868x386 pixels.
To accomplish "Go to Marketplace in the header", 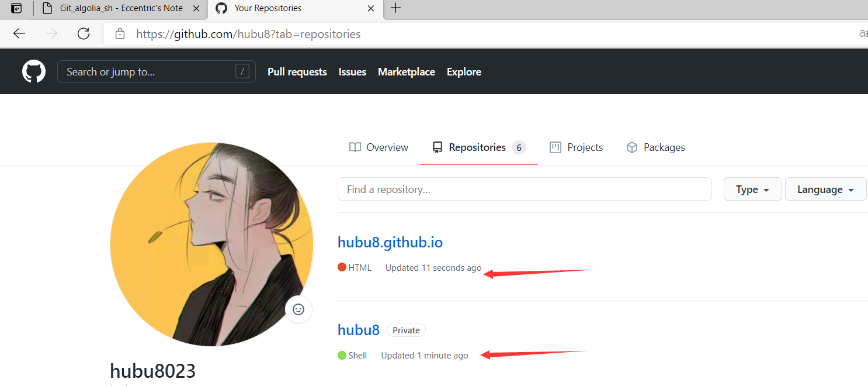I will tap(406, 72).
